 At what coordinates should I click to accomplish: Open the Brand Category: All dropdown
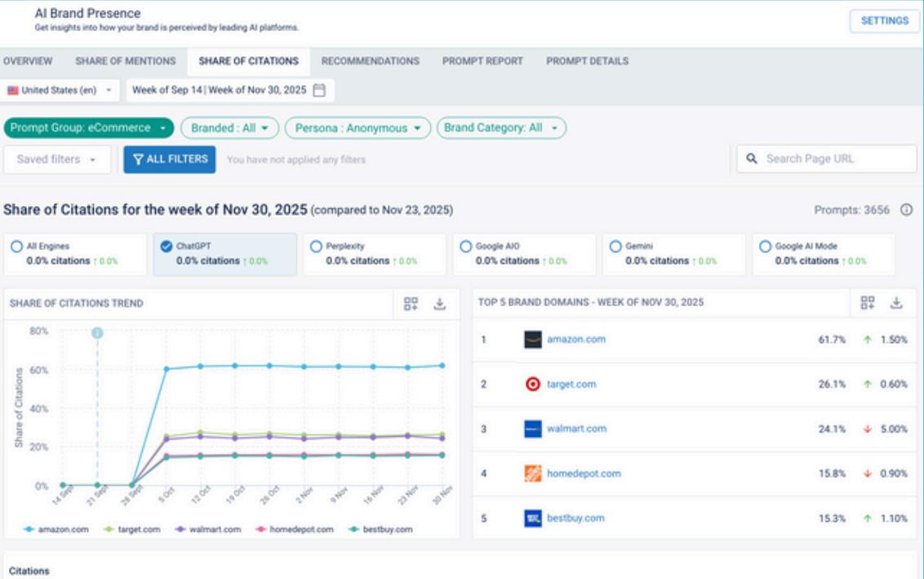(x=501, y=128)
